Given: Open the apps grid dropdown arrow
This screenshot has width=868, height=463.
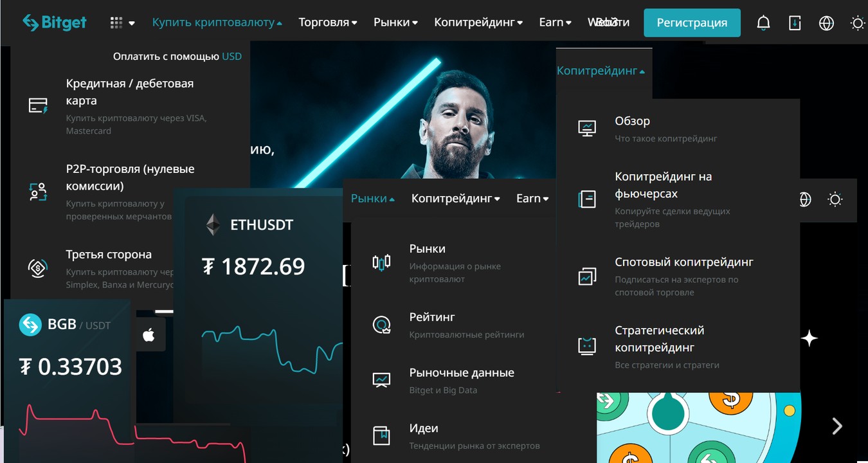Looking at the screenshot, I should [132, 23].
